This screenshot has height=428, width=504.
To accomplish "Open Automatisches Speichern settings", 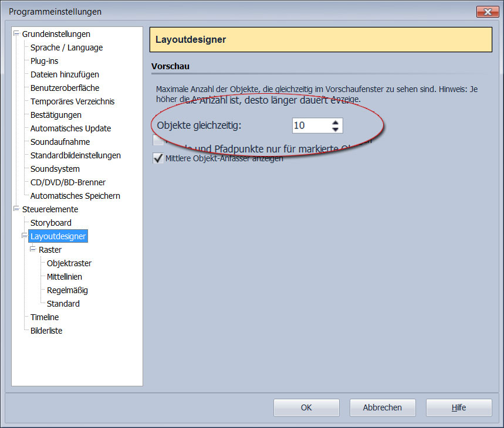I will pyautogui.click(x=75, y=196).
